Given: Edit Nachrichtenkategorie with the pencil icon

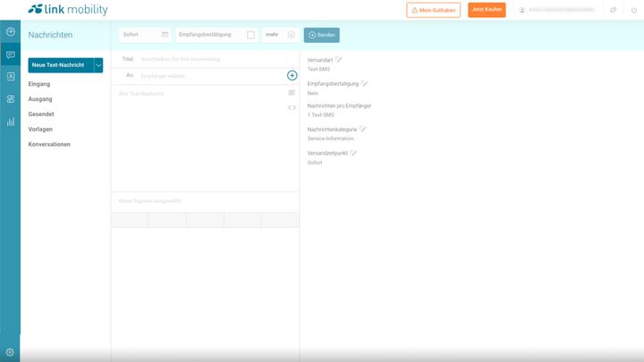Looking at the screenshot, I should pyautogui.click(x=362, y=129).
